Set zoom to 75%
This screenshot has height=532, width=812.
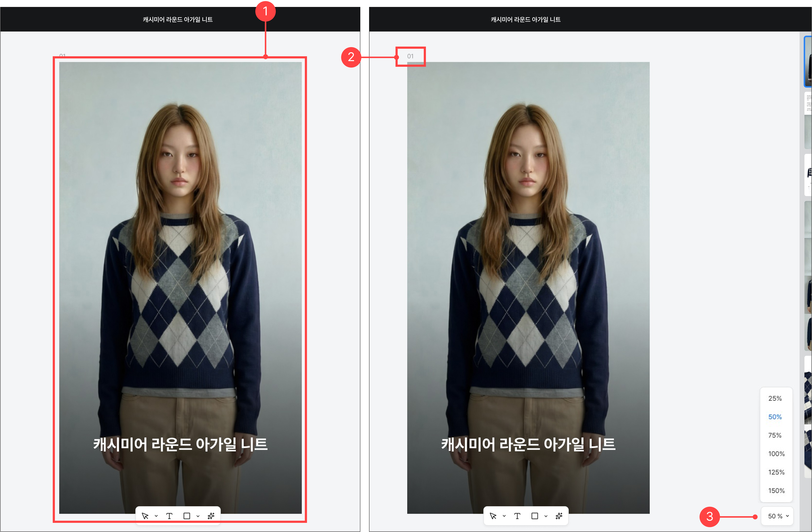tap(775, 435)
